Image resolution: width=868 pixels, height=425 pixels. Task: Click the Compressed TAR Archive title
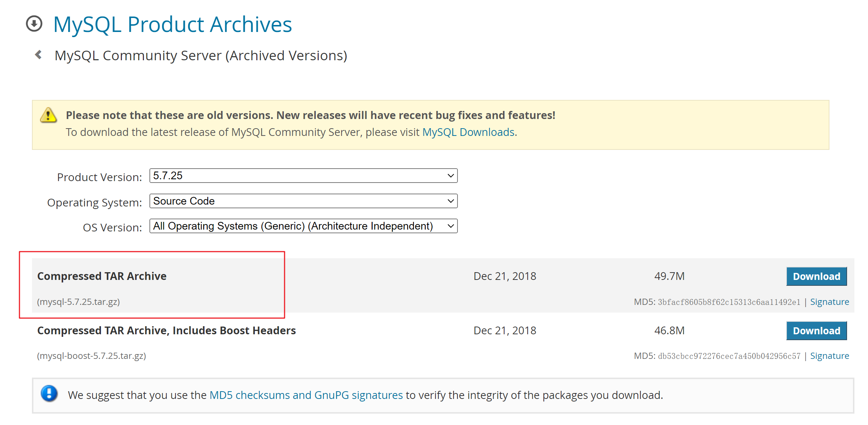coord(102,276)
